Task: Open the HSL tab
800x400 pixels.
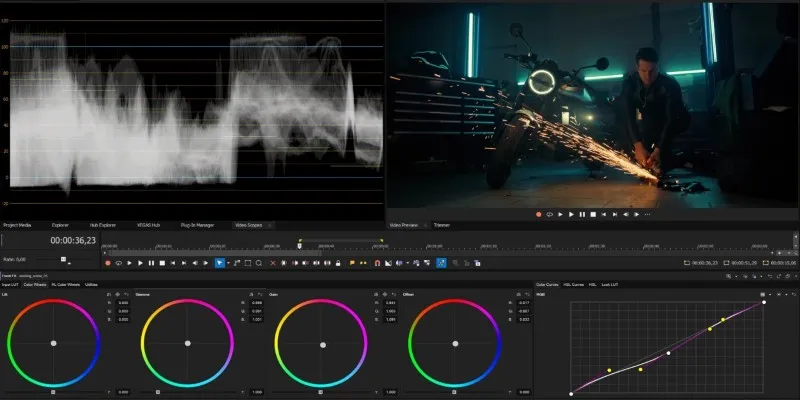Action: pyautogui.click(x=592, y=284)
